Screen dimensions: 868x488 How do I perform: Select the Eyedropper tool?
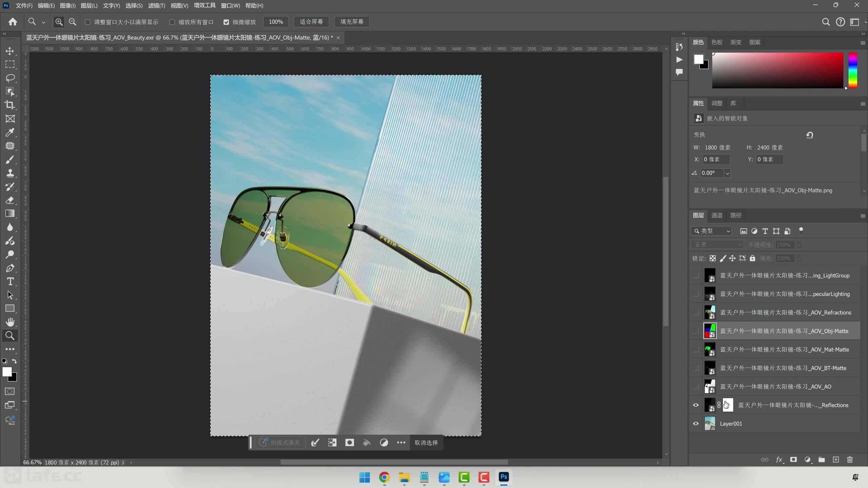[10, 132]
